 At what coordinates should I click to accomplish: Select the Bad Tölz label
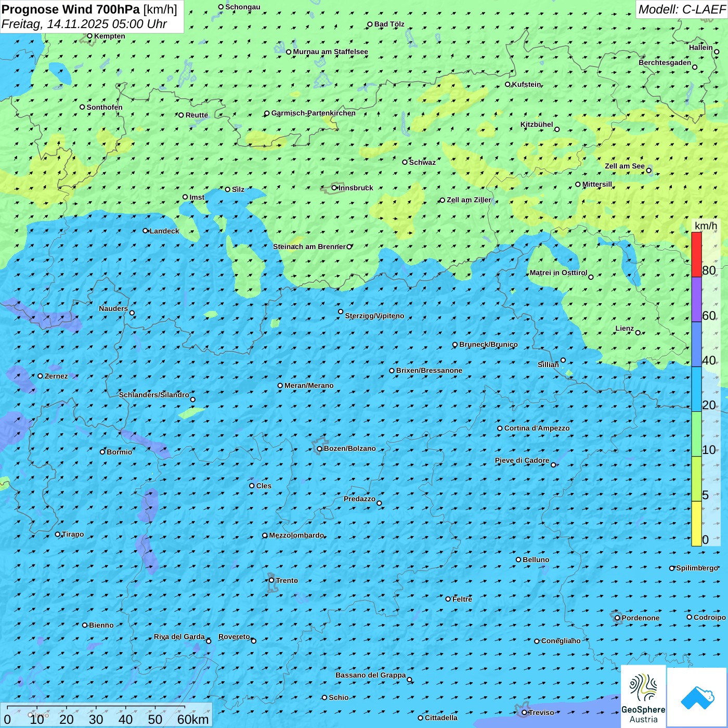click(x=389, y=24)
